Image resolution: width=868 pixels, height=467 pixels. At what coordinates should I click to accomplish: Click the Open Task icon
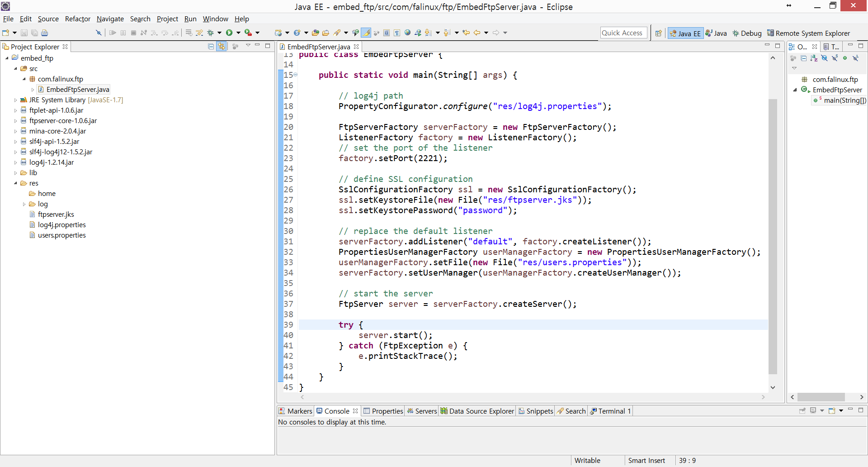(325, 33)
